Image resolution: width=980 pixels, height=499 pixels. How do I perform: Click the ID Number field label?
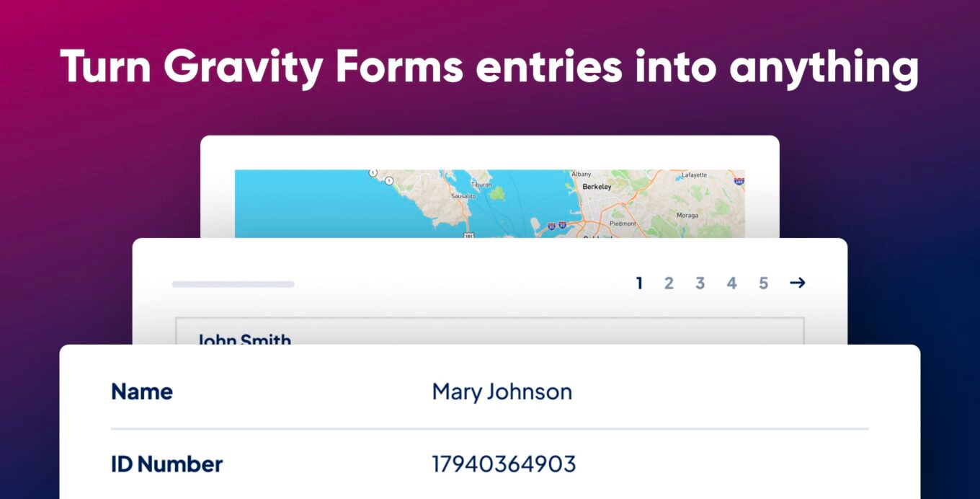(x=166, y=464)
